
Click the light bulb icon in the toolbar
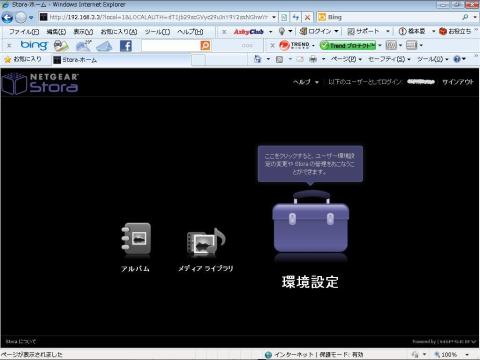pos(282,31)
